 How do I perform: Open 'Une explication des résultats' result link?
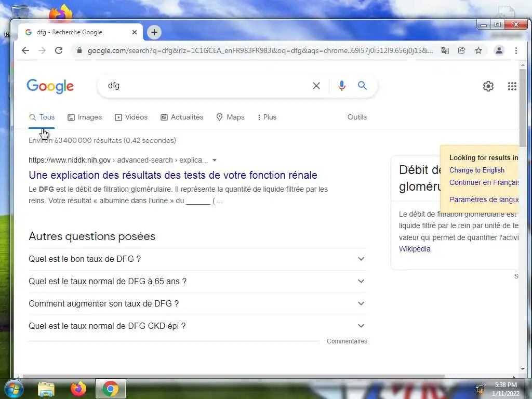click(173, 175)
